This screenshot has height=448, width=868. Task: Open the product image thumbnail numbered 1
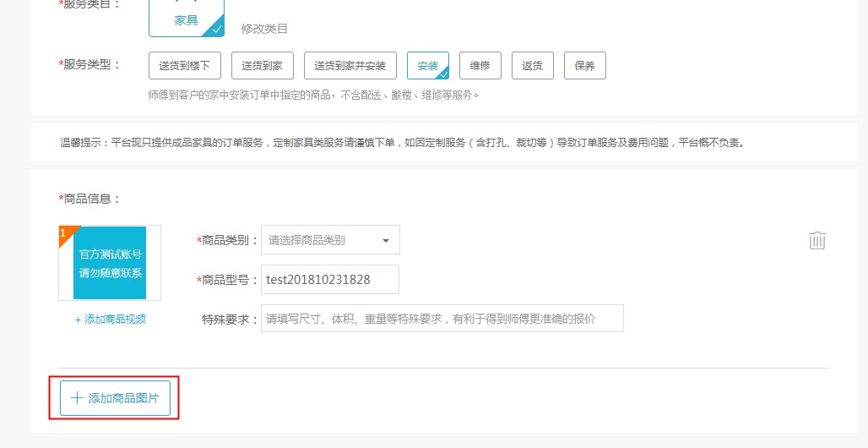[x=110, y=263]
